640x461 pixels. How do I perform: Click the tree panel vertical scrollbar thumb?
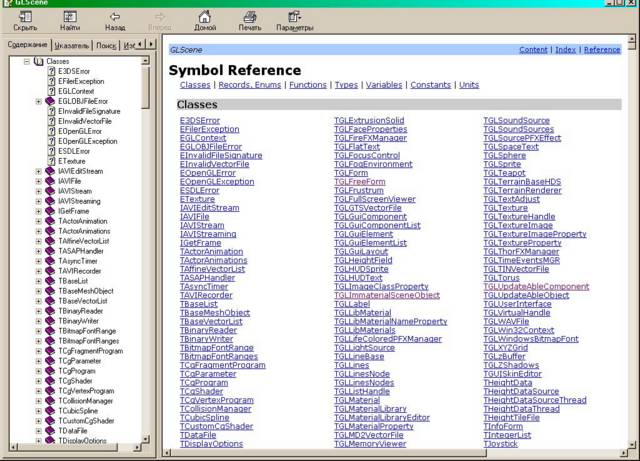point(146,87)
